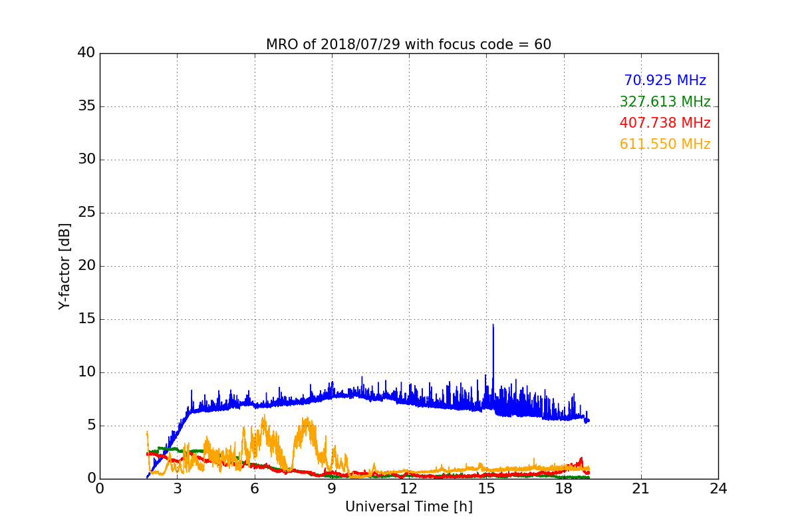Click the x-axis tick label 12
The height and width of the screenshot is (532, 798).
point(409,489)
